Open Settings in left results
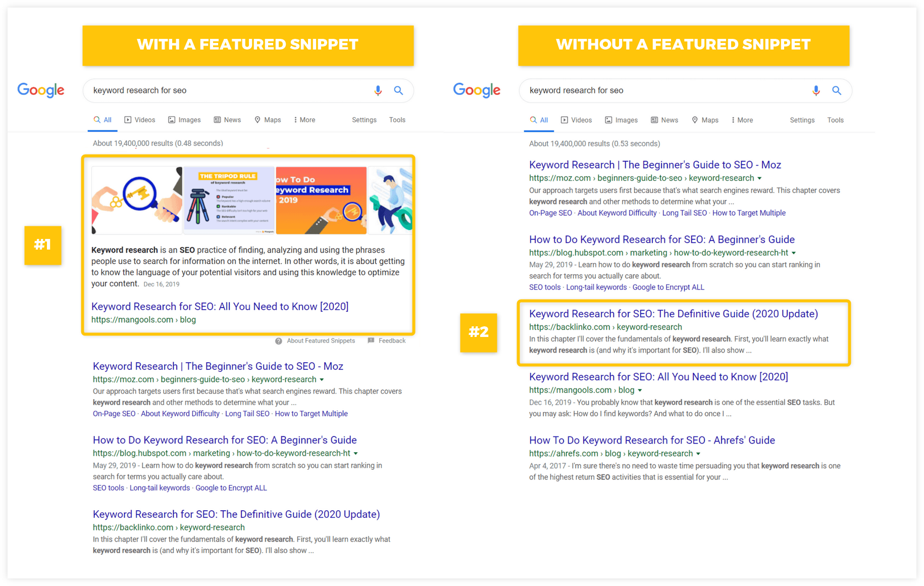This screenshot has height=586, width=924. pos(364,120)
